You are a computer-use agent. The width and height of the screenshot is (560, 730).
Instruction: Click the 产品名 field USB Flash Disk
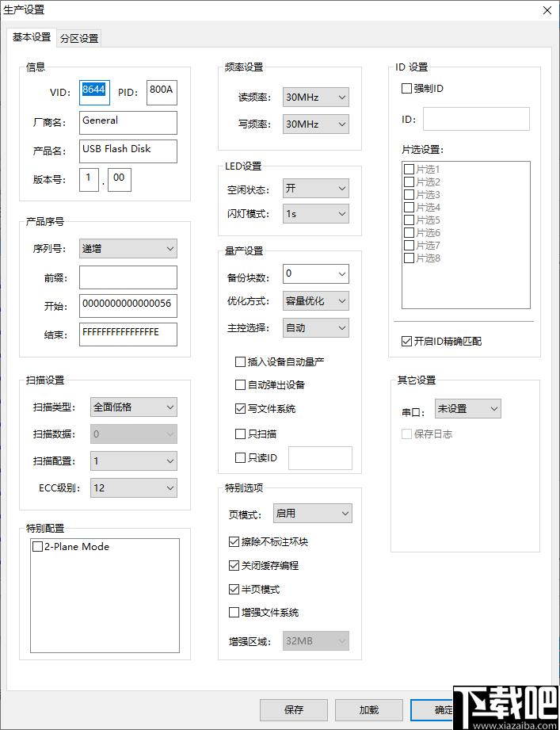[x=128, y=151]
